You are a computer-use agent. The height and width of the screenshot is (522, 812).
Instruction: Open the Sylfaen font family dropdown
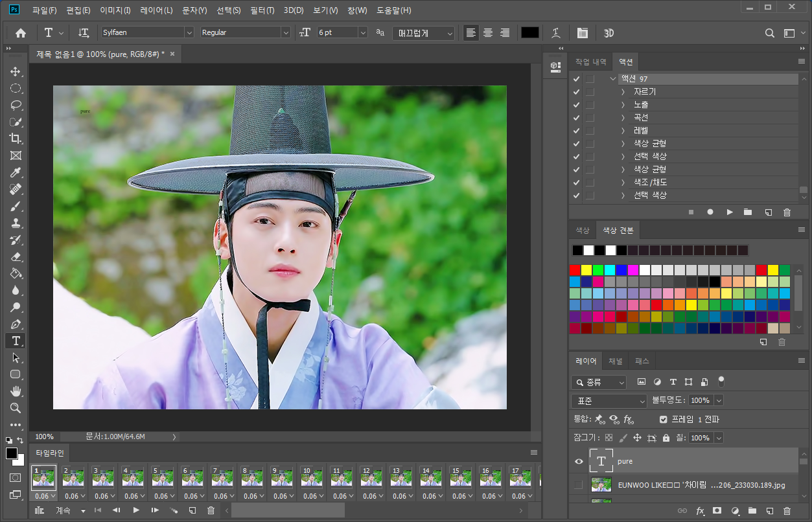pyautogui.click(x=189, y=32)
